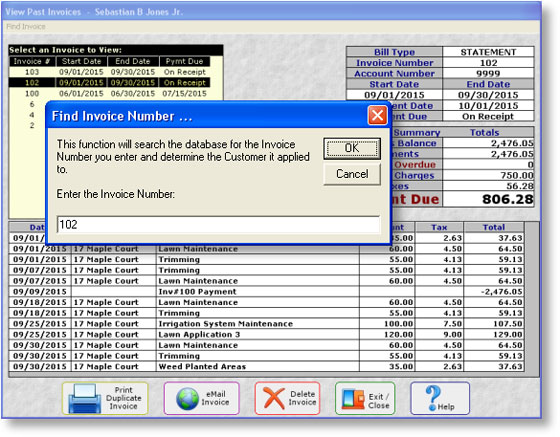560x437 pixels.
Task: Click the printer icon on Print Duplicate Invoice
Action: (x=85, y=398)
